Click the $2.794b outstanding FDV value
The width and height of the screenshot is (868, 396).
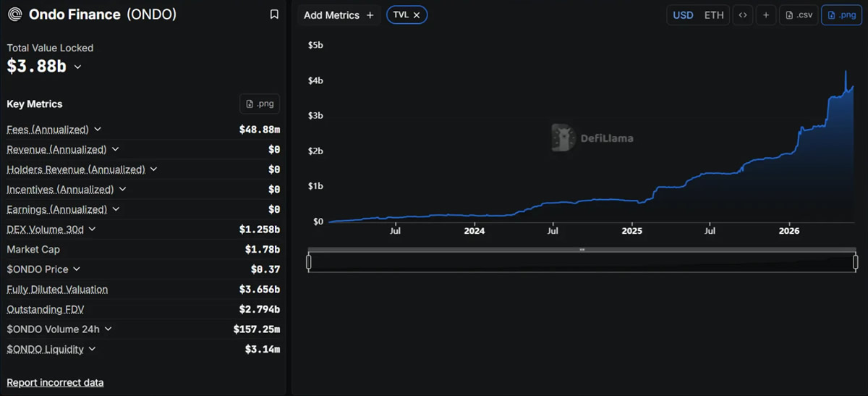[x=260, y=309]
